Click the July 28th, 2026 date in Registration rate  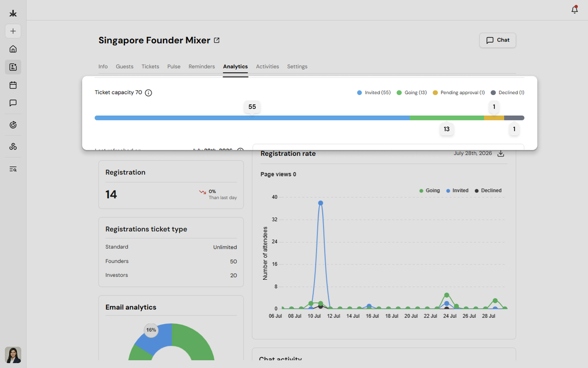[473, 153]
